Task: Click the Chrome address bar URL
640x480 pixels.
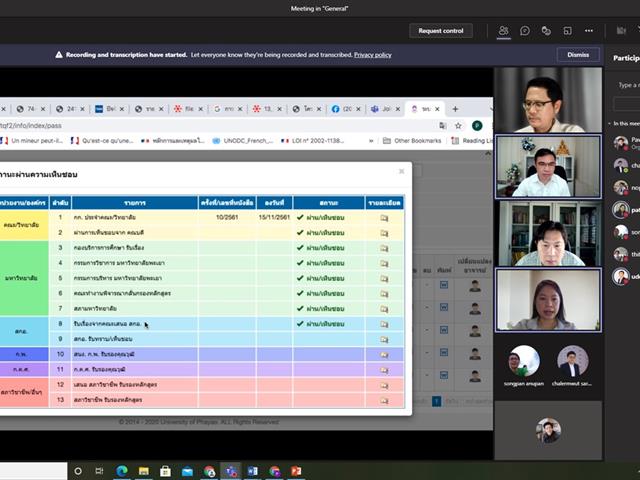Action: click(x=31, y=126)
